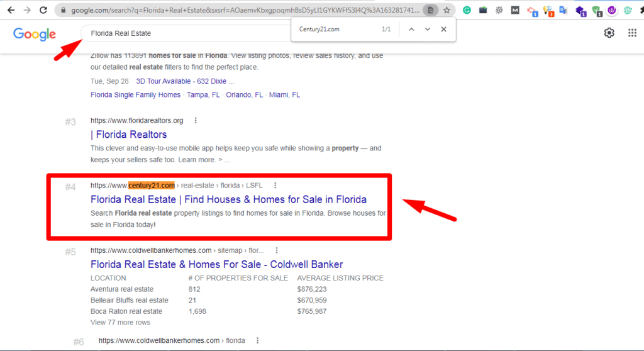
Task: Open the SQ gear extension icon
Action: coord(499,10)
